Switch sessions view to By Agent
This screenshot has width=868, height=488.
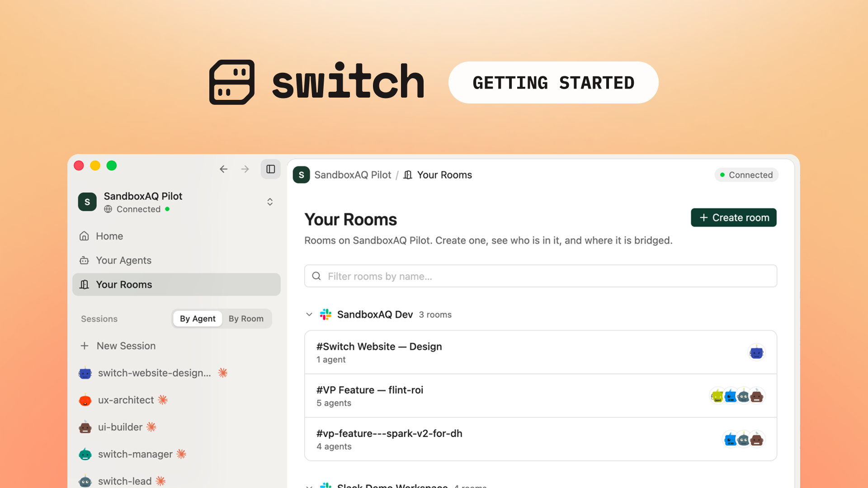point(198,319)
